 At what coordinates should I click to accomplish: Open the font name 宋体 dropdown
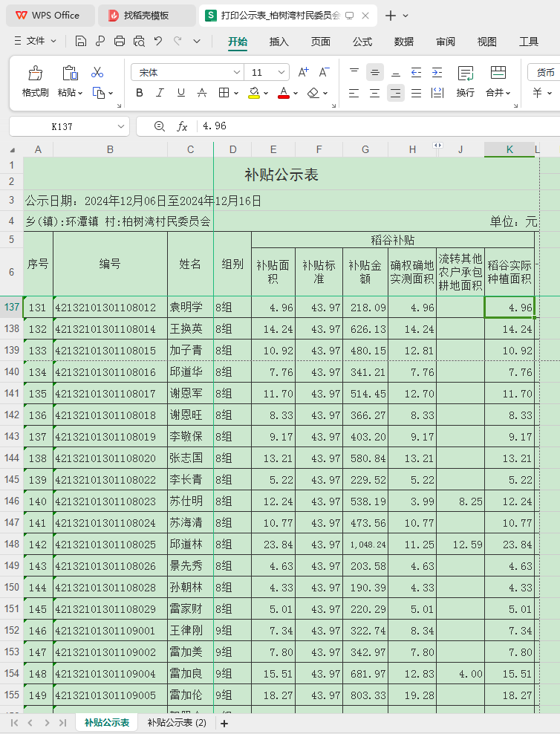point(236,72)
